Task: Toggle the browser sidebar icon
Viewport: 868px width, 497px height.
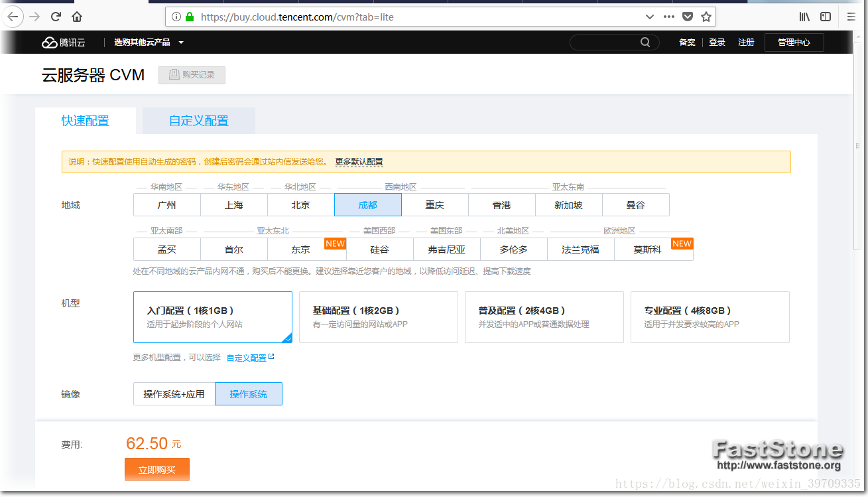Action: (826, 17)
